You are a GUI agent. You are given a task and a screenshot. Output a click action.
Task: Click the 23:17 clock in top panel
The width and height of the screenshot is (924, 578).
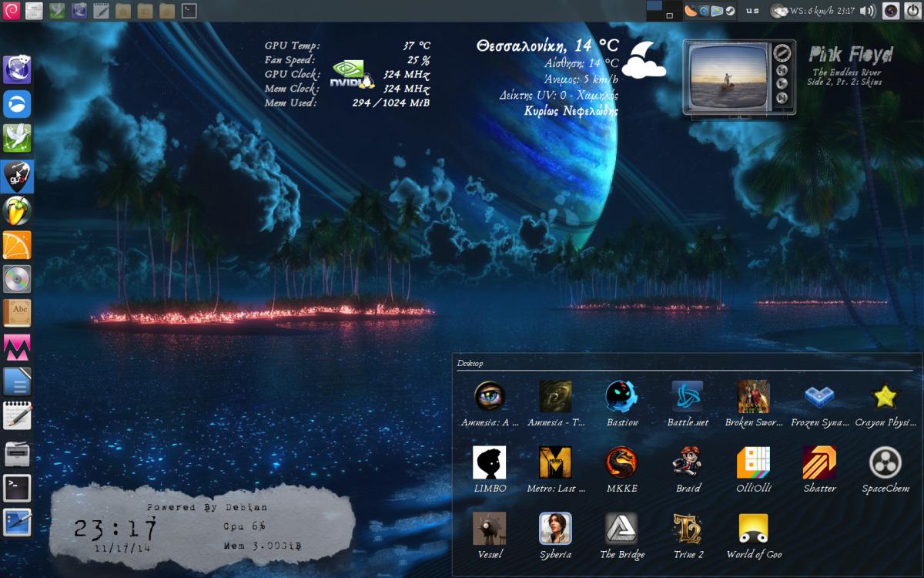[x=845, y=11]
